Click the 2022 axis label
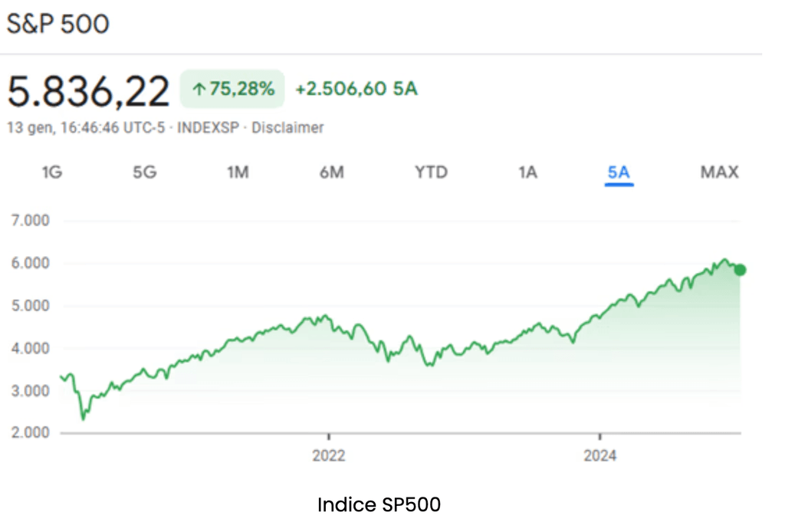The image size is (785, 532). 329,455
